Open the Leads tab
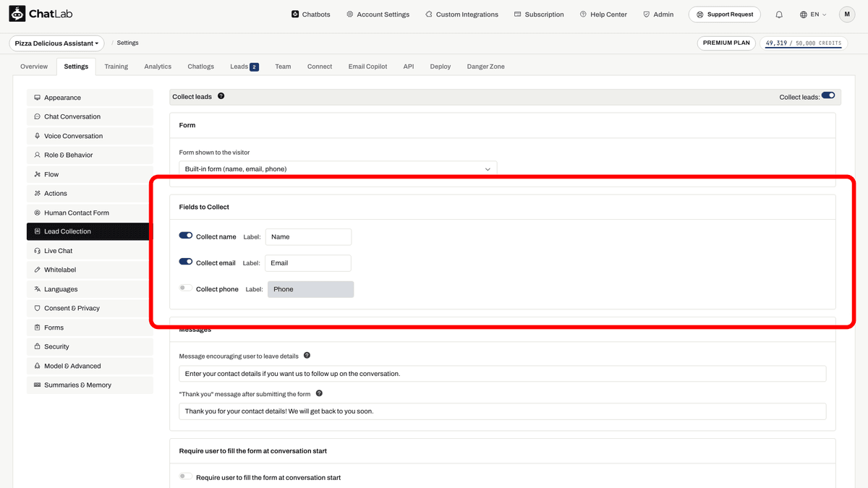Viewport: 868px width, 488px height. coord(244,67)
